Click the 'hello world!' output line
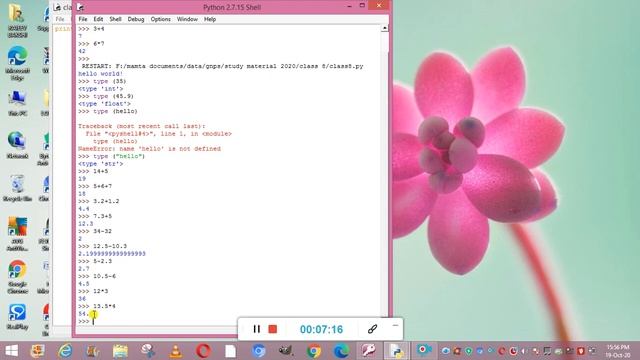The height and width of the screenshot is (360, 640). [100, 73]
